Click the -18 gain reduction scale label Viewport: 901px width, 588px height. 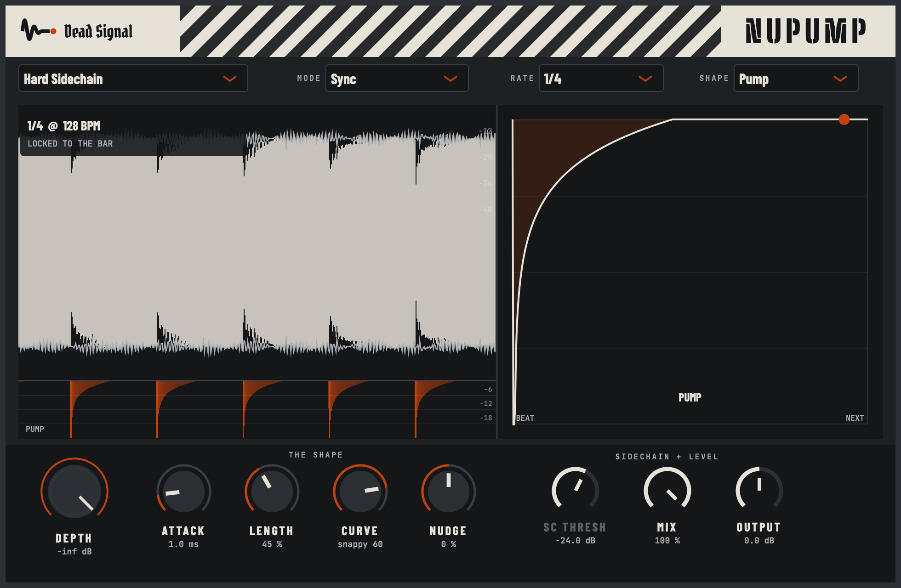[x=486, y=418]
